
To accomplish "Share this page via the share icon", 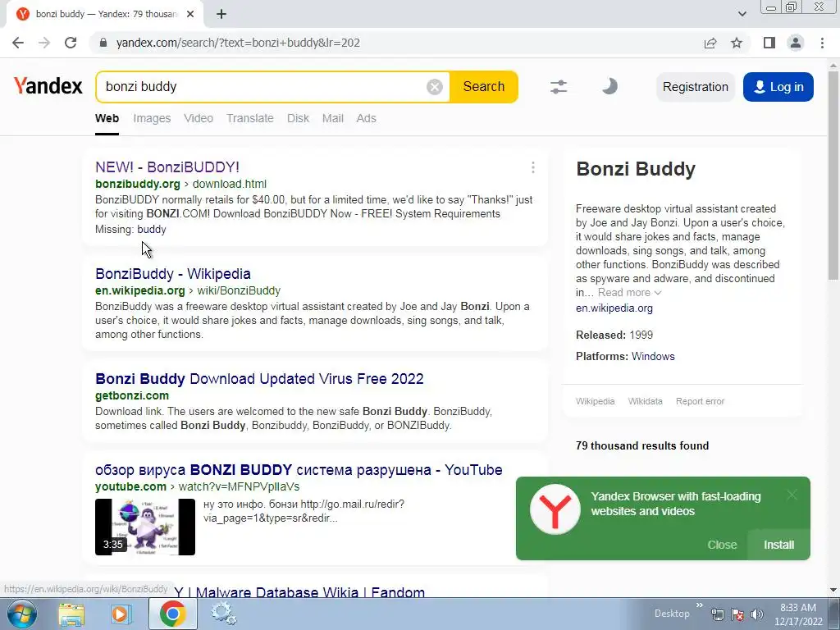I will pos(710,43).
